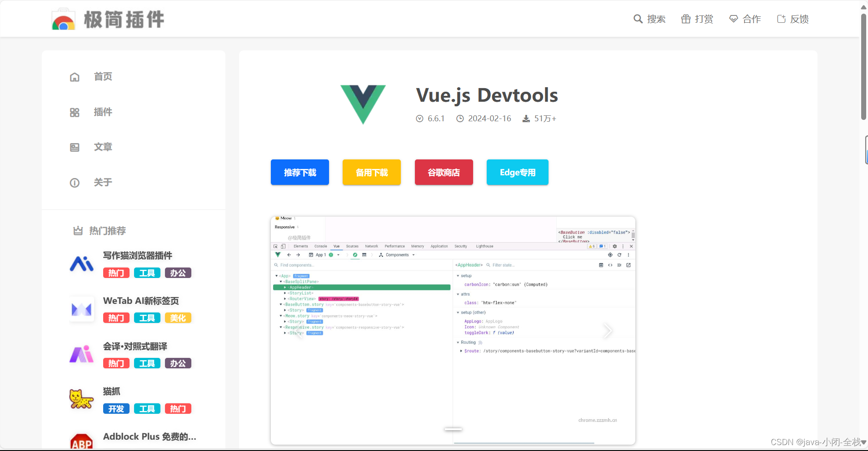868x451 pixels.
Task: Click the blue 推荐下载 button
Action: pos(300,172)
